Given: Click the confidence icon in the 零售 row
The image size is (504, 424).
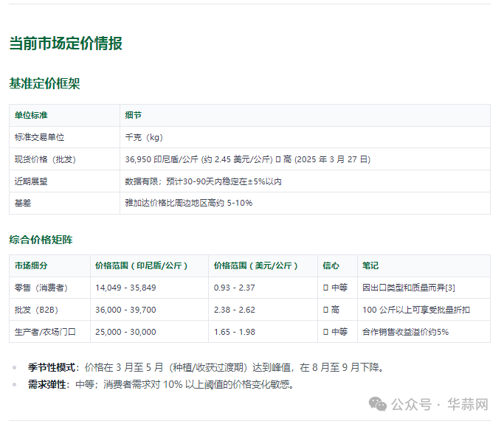Looking at the screenshot, I should (x=325, y=288).
